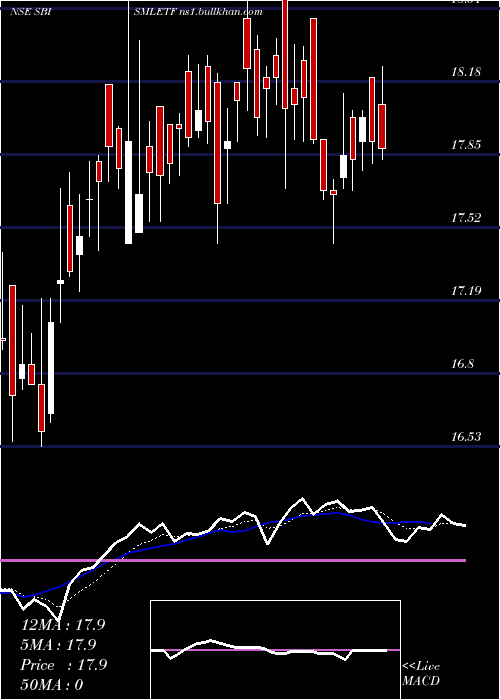The height and width of the screenshot is (700, 500).
Task: Click the 17.85 price axis label
Action: coord(466,145)
